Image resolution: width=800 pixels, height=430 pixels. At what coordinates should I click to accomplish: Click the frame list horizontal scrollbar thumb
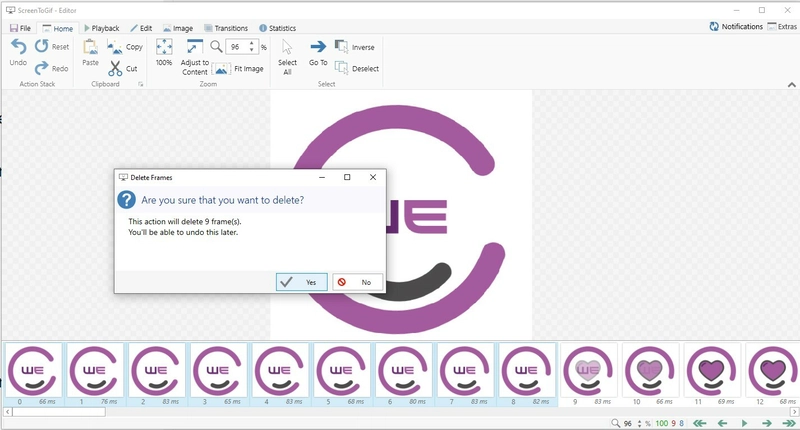click(59, 412)
